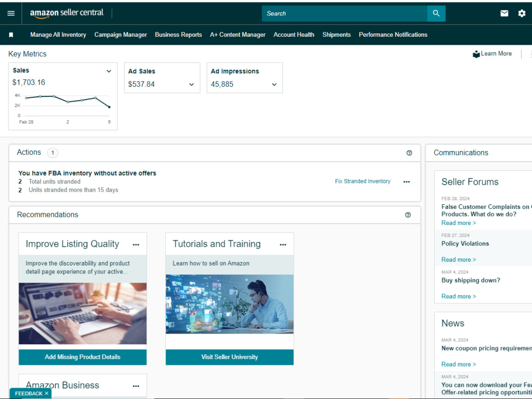This screenshot has width=532, height=399.
Task: Click the Fix Stranded Inventory link
Action: coord(363,181)
